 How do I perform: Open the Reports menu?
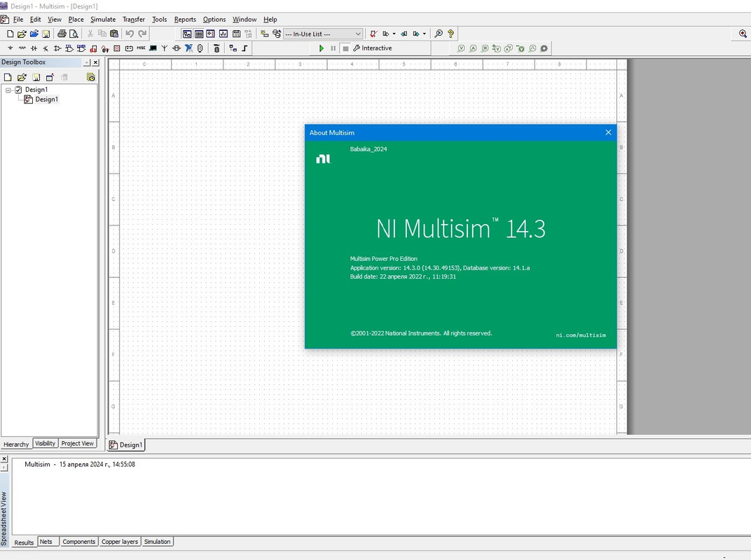pos(185,20)
